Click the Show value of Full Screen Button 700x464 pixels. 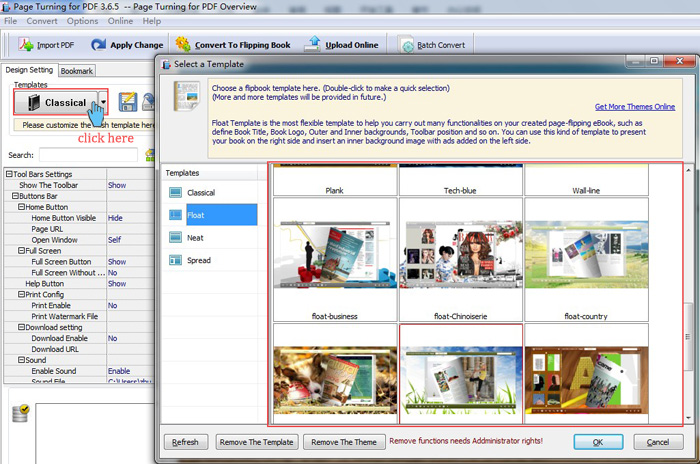[117, 262]
